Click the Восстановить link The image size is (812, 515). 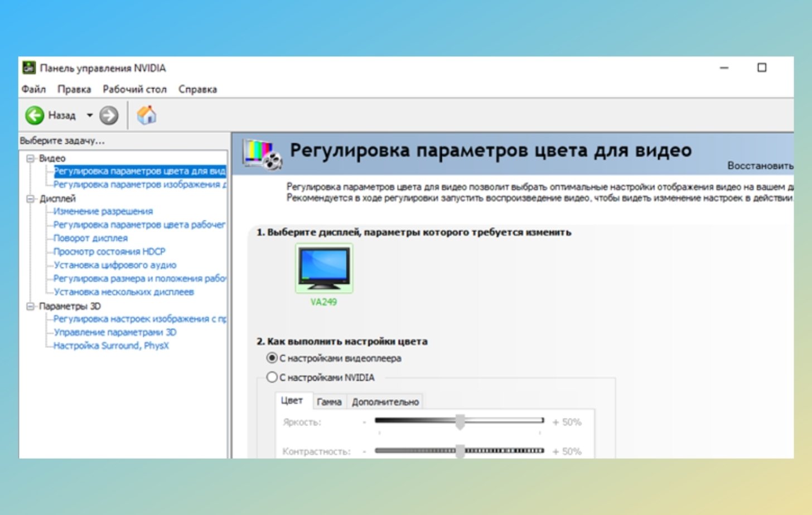tap(760, 166)
